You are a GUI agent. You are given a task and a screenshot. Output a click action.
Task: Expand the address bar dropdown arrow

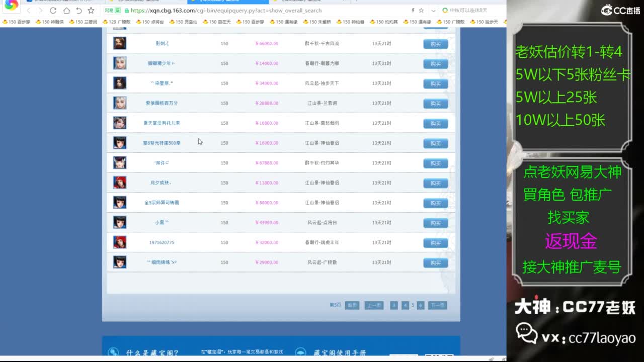(434, 11)
